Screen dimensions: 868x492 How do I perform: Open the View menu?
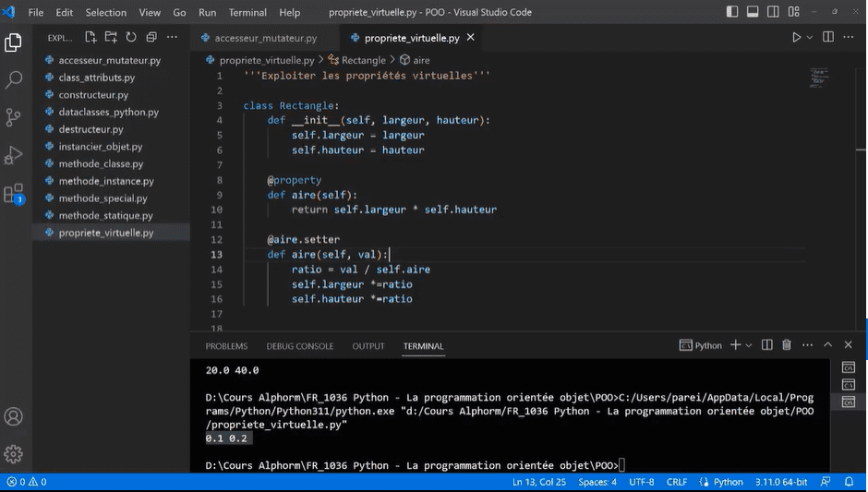coord(150,12)
